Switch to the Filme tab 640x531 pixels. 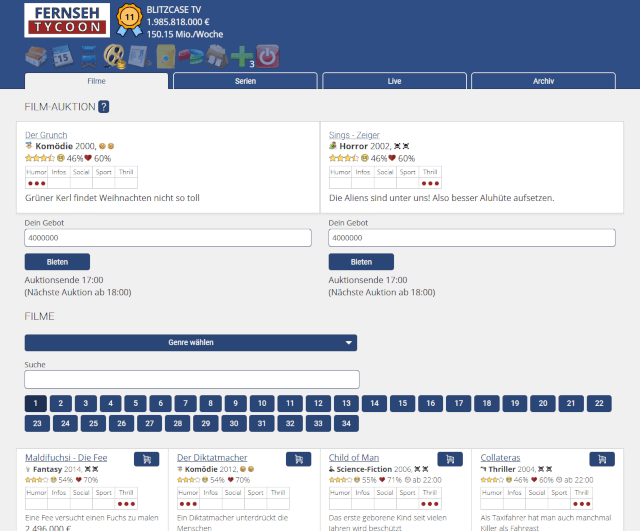(96, 81)
